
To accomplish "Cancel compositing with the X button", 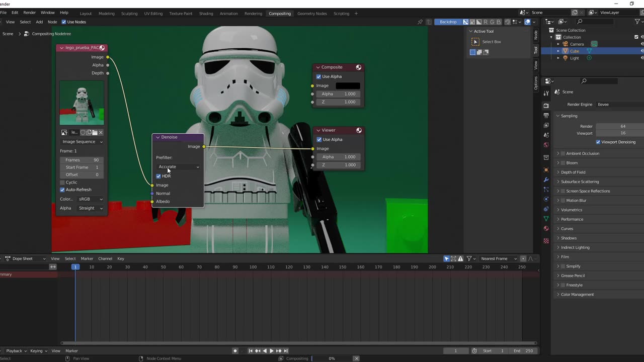I will point(356,358).
